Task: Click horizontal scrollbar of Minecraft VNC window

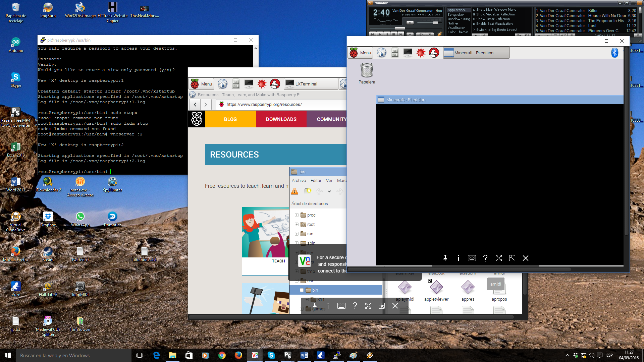Action: [459, 269]
